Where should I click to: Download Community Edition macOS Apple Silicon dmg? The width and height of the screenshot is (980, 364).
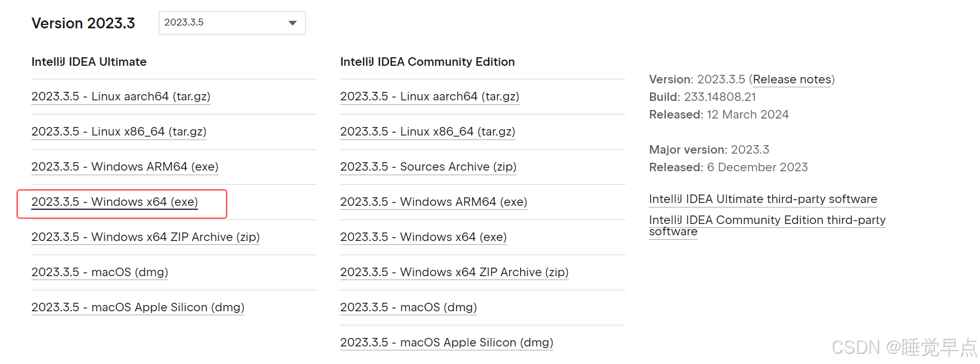click(446, 342)
